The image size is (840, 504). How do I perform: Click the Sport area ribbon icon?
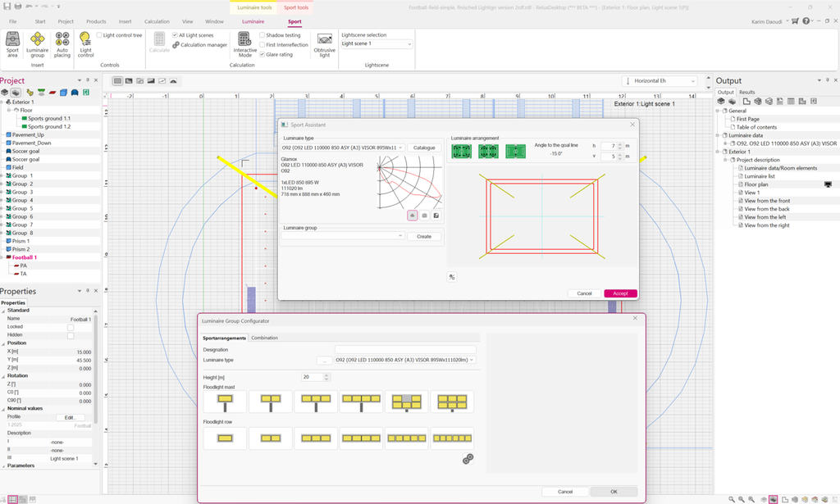(12, 43)
